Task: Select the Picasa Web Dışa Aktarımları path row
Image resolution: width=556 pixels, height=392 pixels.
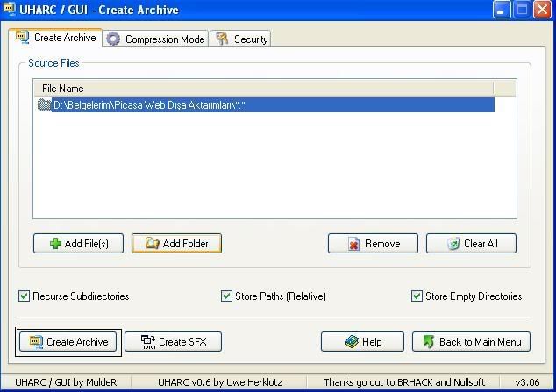Action: [x=266, y=105]
